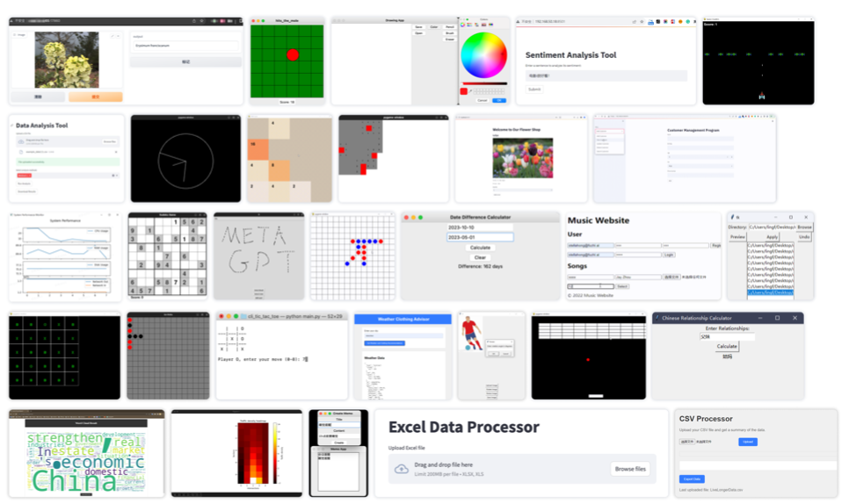The width and height of the screenshot is (849, 504).
Task: Click the edit pencil icon above the flower photo
Action: (113, 36)
